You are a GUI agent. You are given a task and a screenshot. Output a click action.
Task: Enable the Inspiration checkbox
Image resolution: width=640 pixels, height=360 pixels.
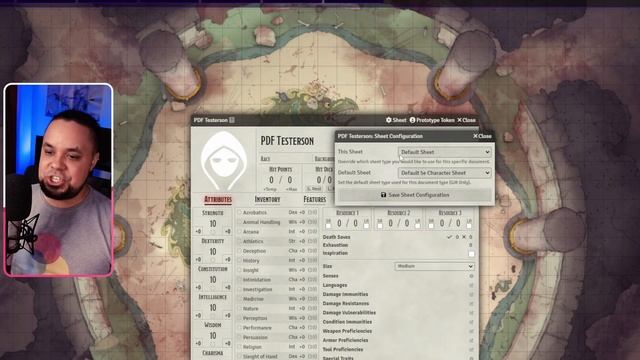(x=471, y=254)
